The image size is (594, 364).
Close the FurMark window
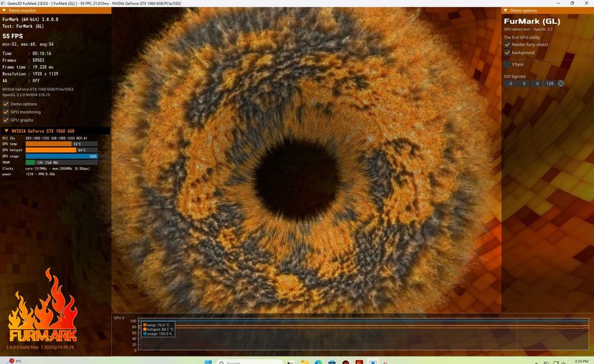586,3
